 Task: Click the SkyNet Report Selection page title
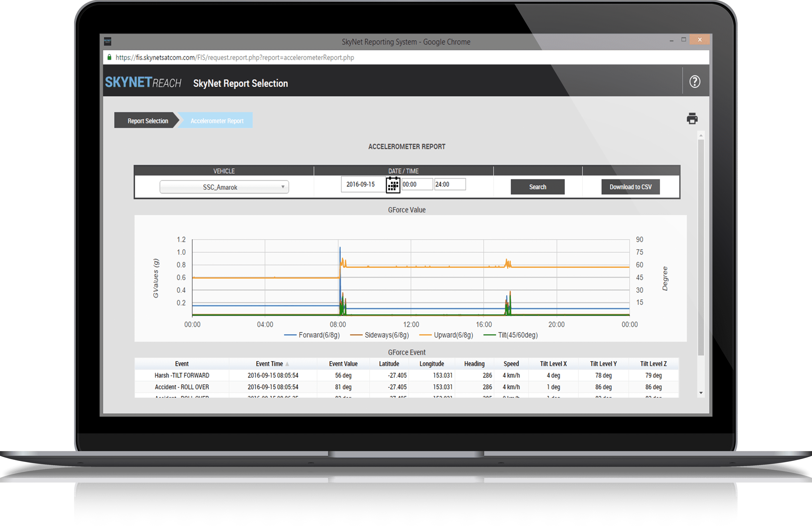tap(240, 83)
